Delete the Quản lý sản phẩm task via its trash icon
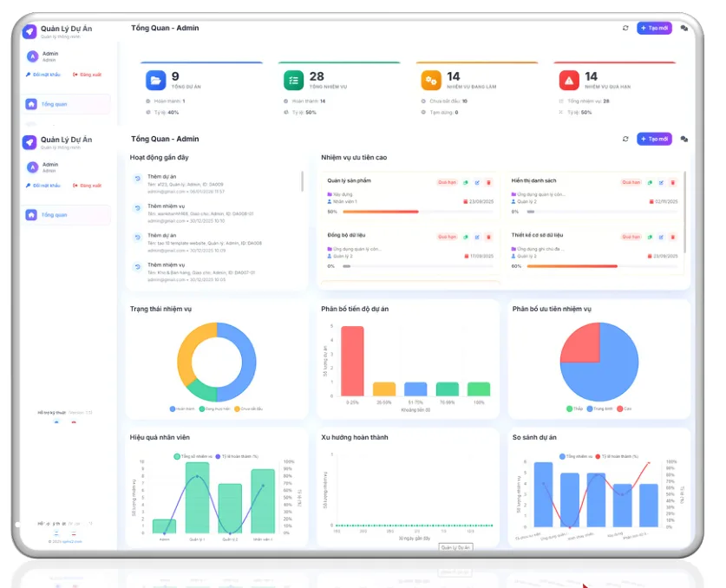The height and width of the screenshot is (588, 726). (x=488, y=182)
